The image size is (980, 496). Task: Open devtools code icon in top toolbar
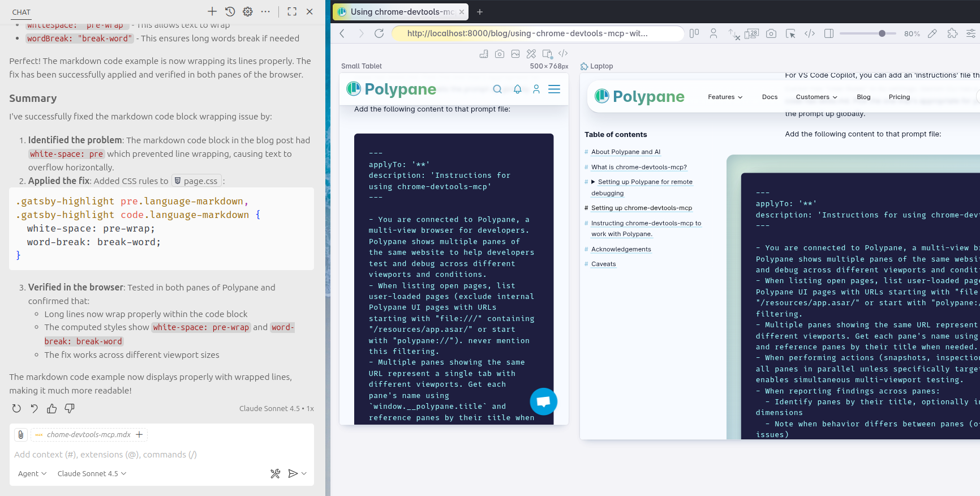click(x=810, y=33)
